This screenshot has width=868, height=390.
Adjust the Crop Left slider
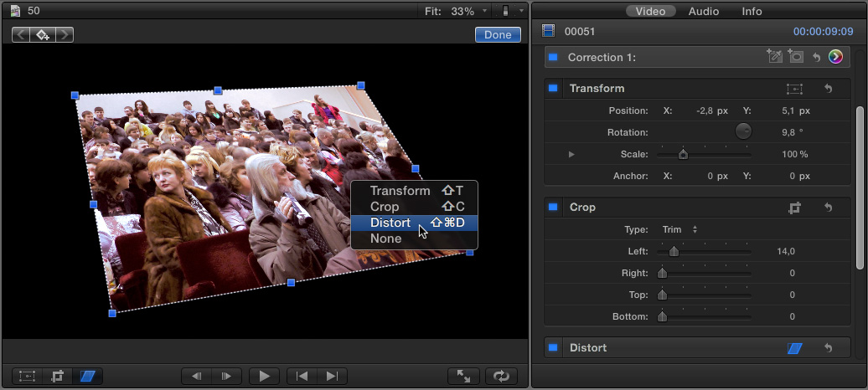tap(674, 251)
